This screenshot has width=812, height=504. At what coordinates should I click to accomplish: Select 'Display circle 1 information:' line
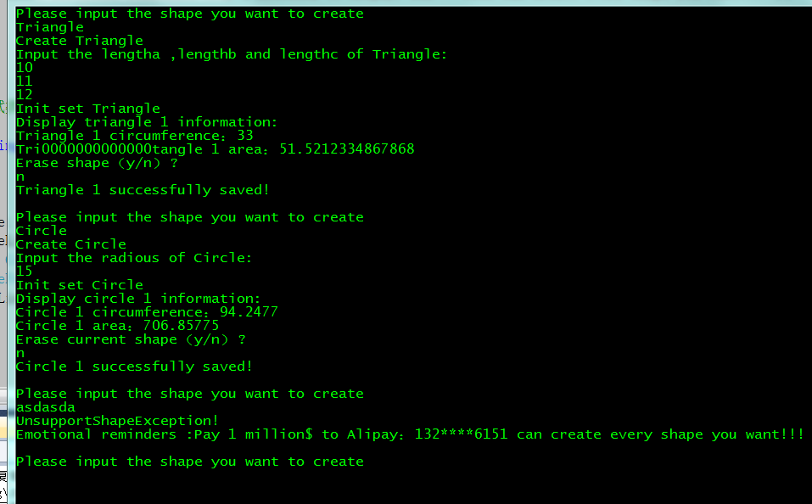pos(138,299)
